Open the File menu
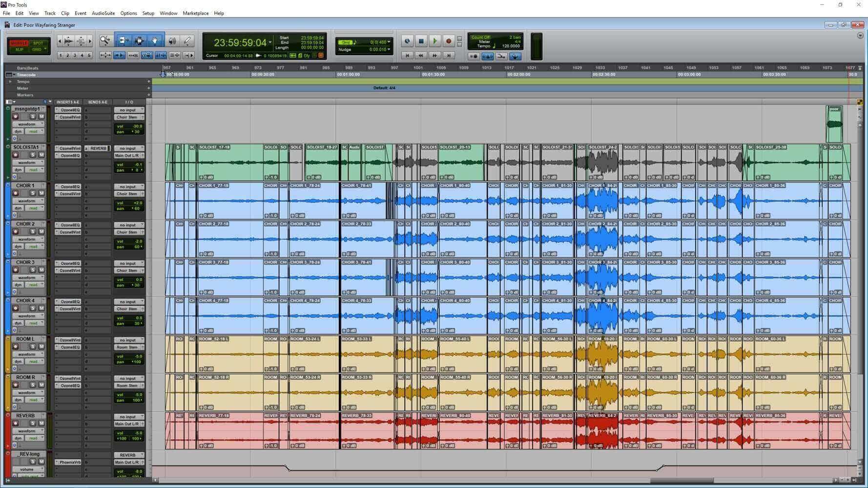Image resolution: width=868 pixels, height=488 pixels. click(x=6, y=13)
